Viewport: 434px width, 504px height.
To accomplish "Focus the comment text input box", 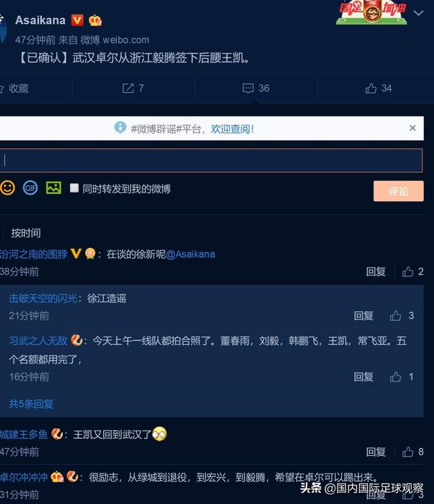I will 211,160.
